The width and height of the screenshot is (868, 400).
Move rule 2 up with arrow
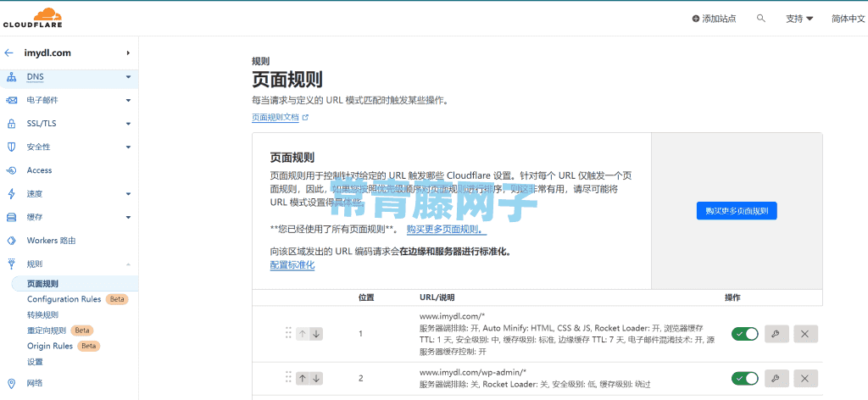303,379
